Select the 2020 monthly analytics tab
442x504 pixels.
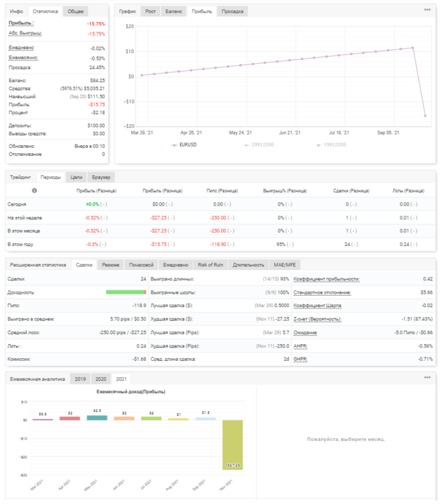click(101, 379)
